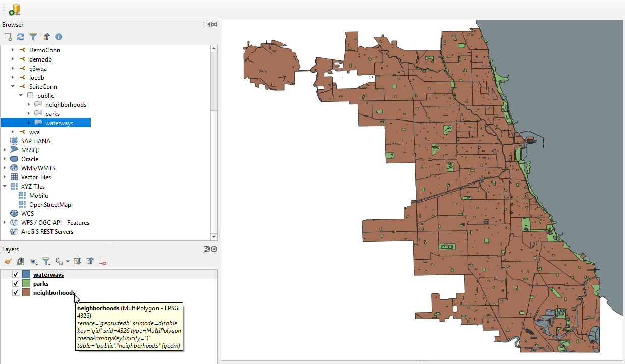Open the Manage Map Themes menu
Image resolution: width=625 pixels, height=364 pixels.
(x=33, y=261)
